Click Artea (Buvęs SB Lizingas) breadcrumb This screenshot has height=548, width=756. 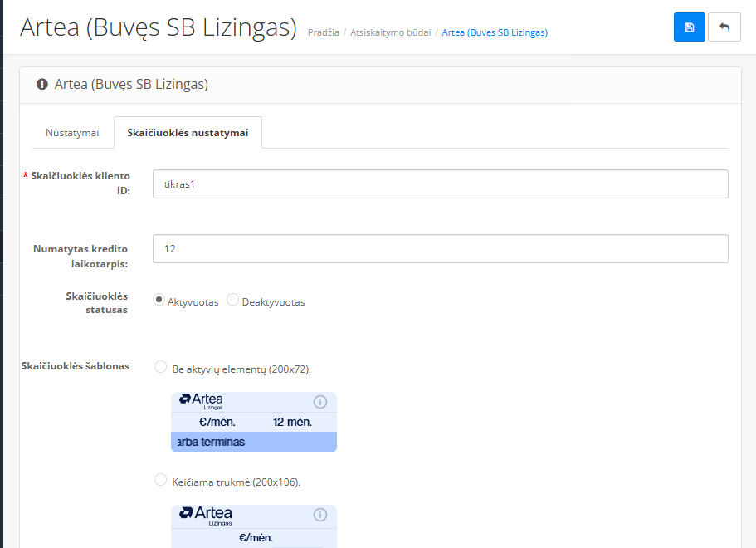495,32
